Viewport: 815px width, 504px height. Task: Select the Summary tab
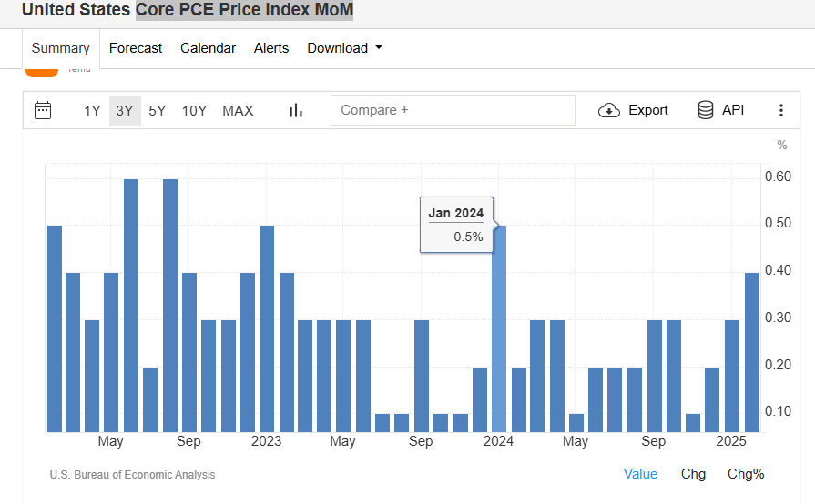pyautogui.click(x=61, y=47)
